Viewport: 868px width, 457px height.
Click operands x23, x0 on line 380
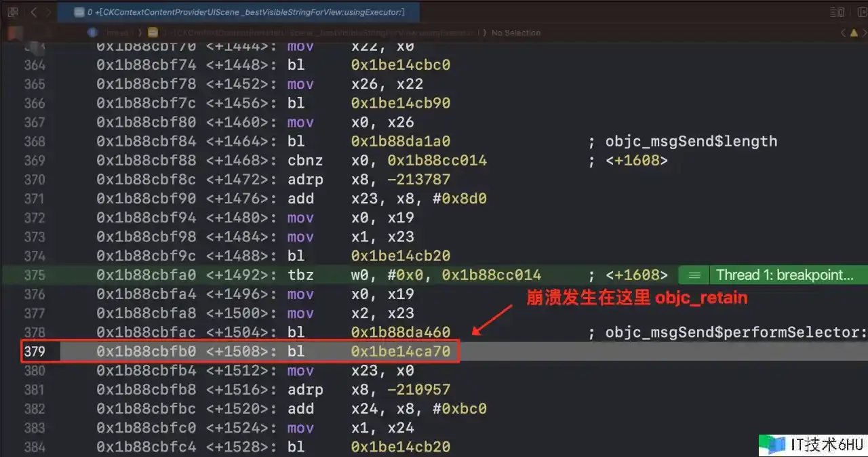click(382, 371)
